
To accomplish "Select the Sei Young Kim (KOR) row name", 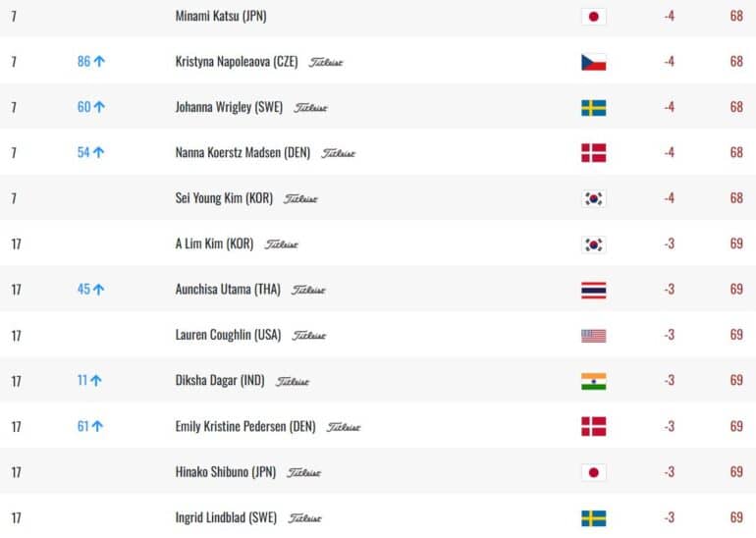I will pos(224,198).
